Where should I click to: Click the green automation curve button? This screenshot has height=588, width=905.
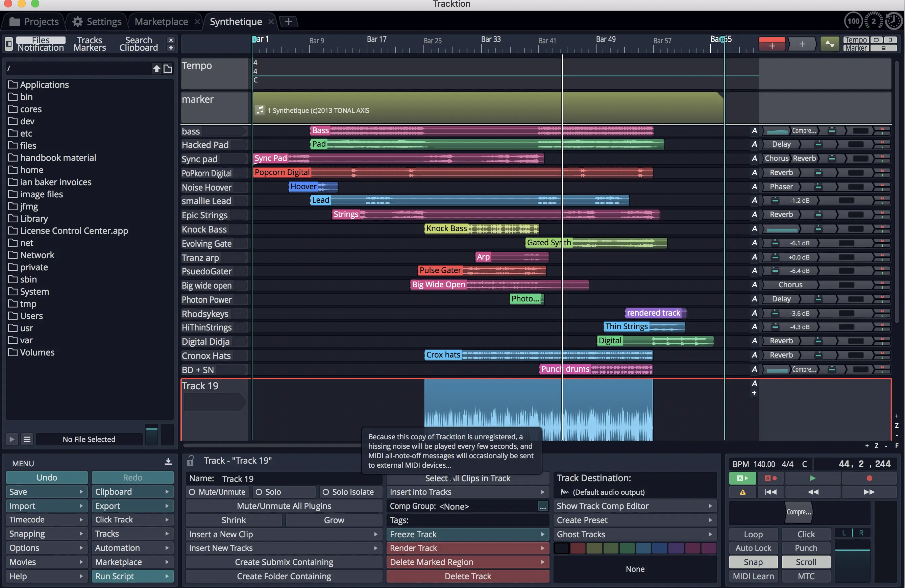pos(829,45)
